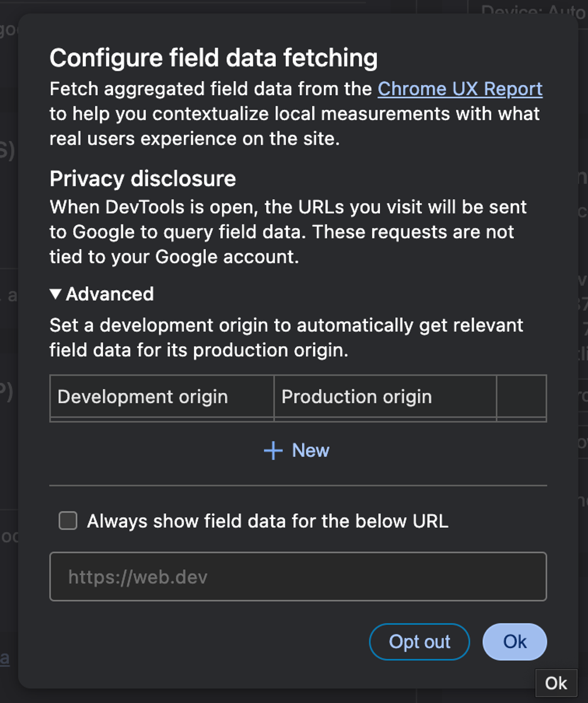Click the plus icon beside New
The height and width of the screenshot is (703, 588).
click(272, 450)
